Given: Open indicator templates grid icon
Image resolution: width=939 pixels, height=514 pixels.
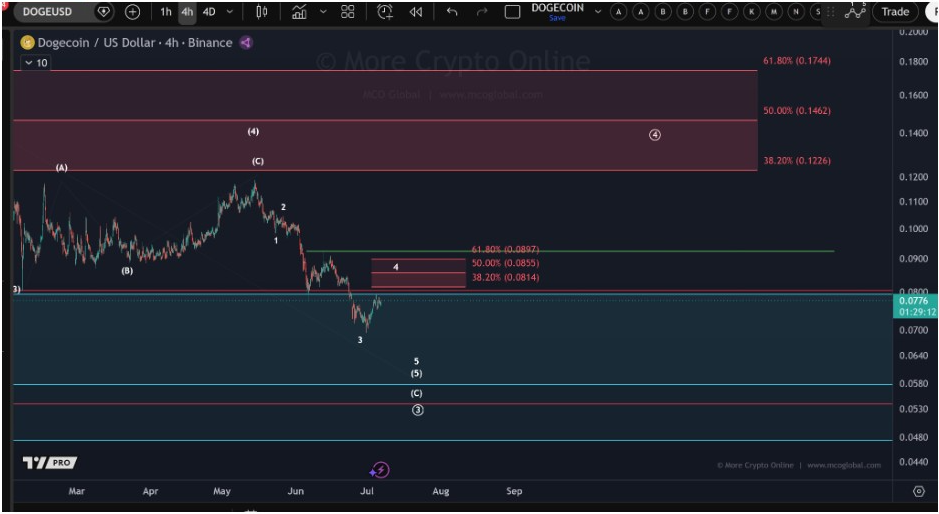Looking at the screenshot, I should pos(347,11).
